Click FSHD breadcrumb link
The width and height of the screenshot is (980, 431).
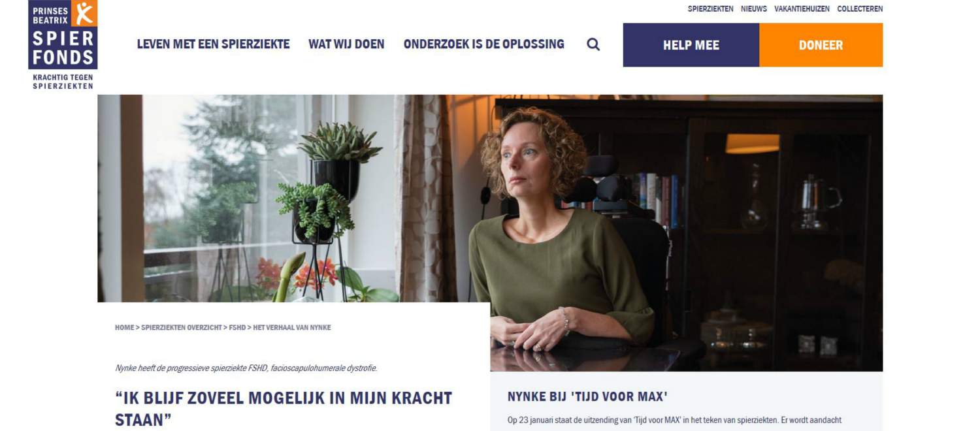(x=237, y=328)
